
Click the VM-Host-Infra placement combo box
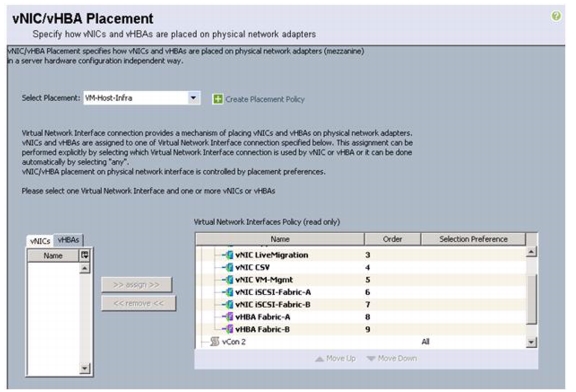pyautogui.click(x=142, y=98)
